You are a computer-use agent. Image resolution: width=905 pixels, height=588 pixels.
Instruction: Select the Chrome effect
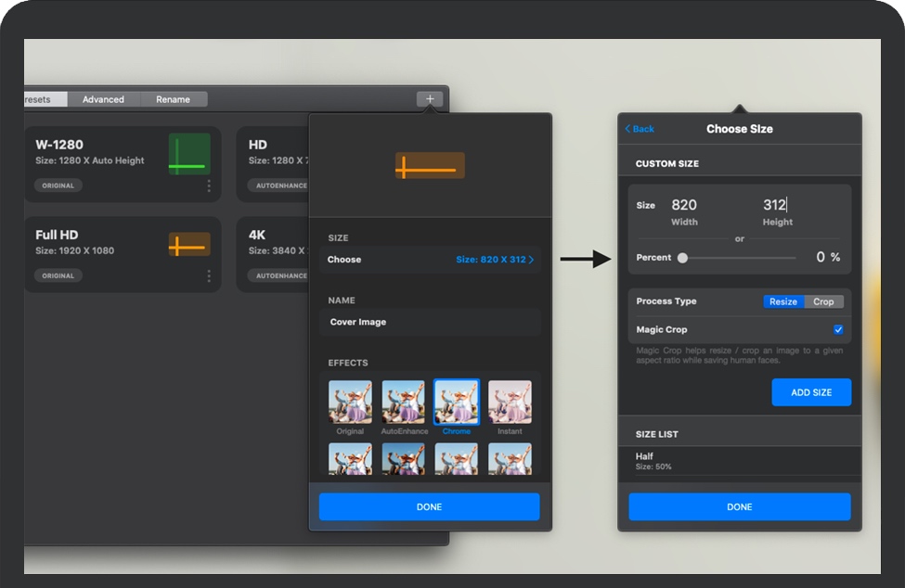pyautogui.click(x=457, y=402)
